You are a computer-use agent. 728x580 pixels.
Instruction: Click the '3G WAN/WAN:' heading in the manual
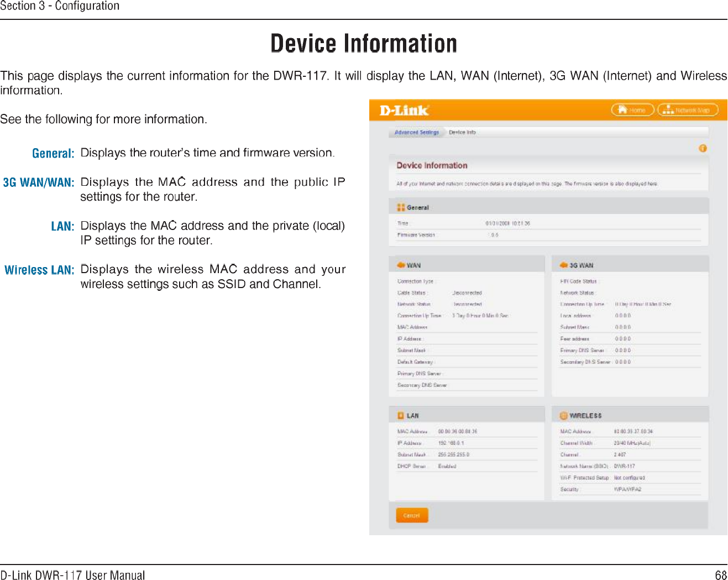click(39, 182)
